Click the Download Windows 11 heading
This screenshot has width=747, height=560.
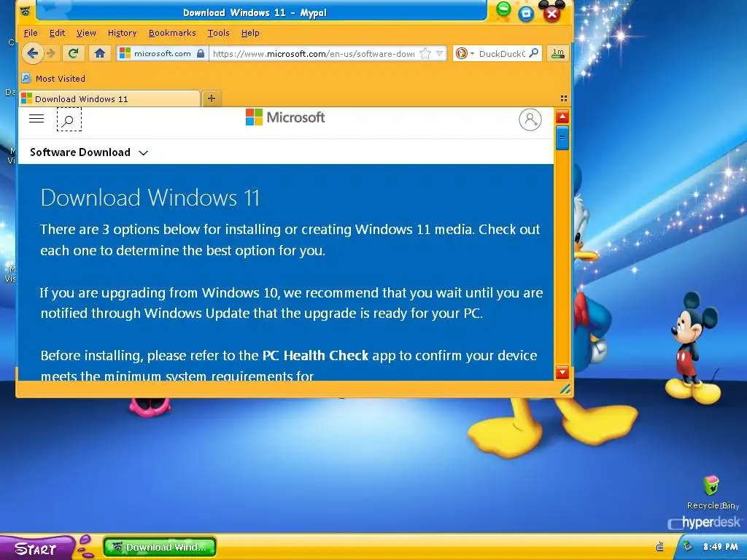tap(150, 198)
